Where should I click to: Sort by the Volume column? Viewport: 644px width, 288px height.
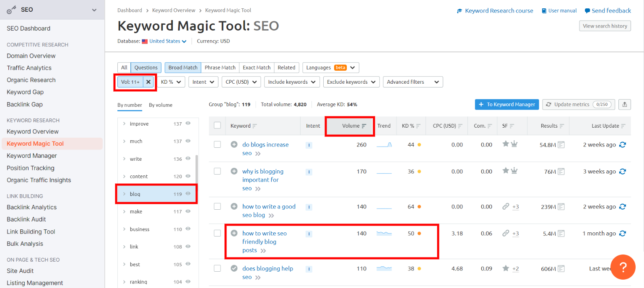pos(351,126)
